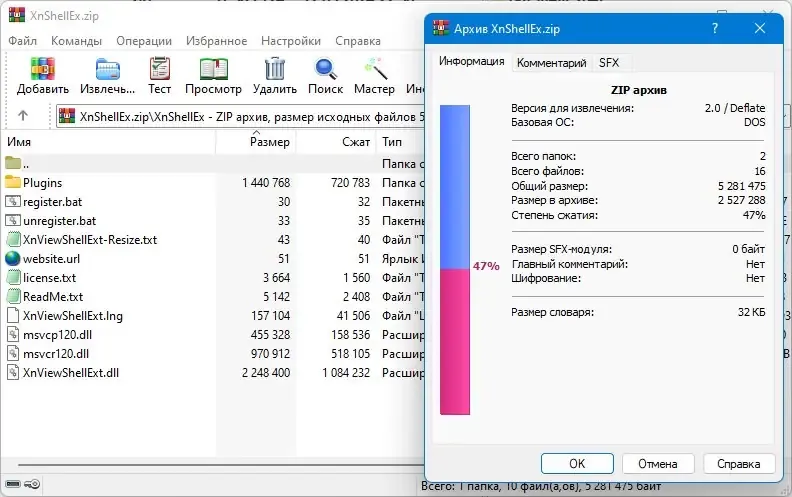
Task: Click the Извлечь (Extract) toolbar icon
Action: 108,69
